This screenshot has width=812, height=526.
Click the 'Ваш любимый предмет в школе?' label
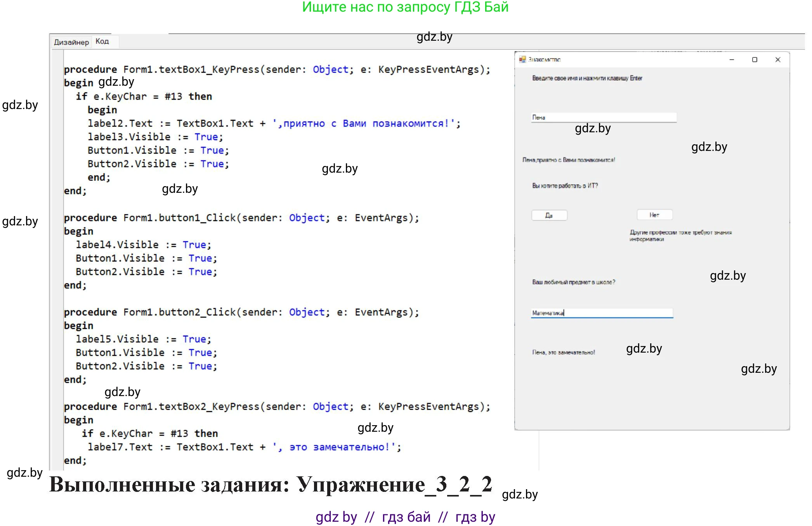[573, 282]
